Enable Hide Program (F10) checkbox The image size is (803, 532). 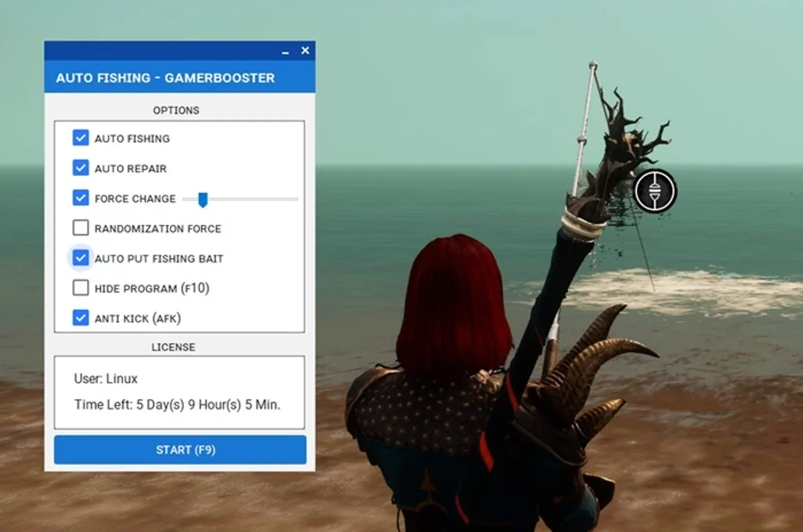[80, 288]
